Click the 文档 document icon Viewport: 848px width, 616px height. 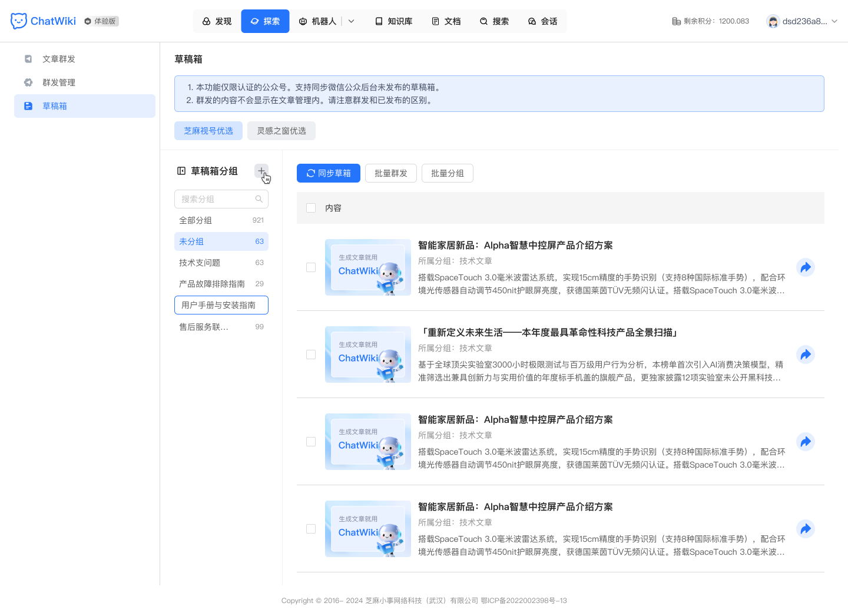coord(435,21)
